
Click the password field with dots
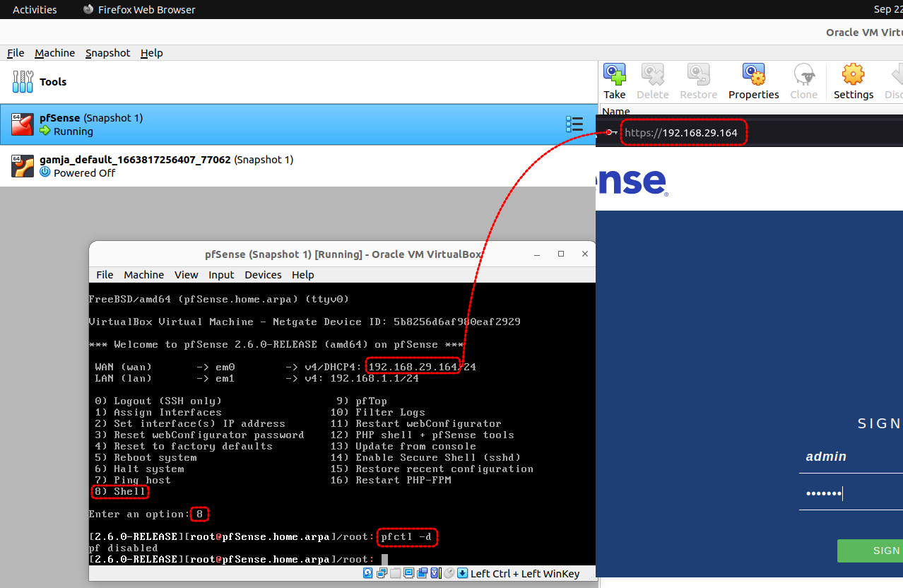pyautogui.click(x=851, y=493)
